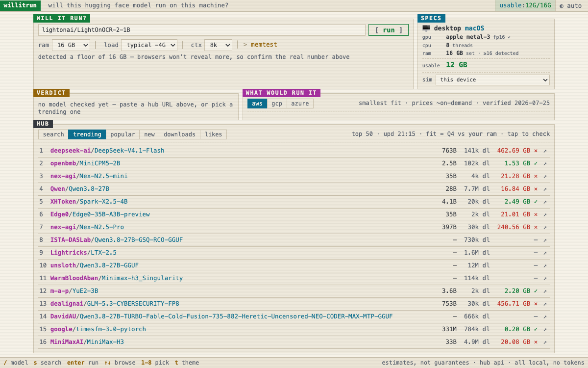Viewport: 588px width, 368px height.
Task: Click the 12 GB usable value in Specs
Action: pos(456,65)
